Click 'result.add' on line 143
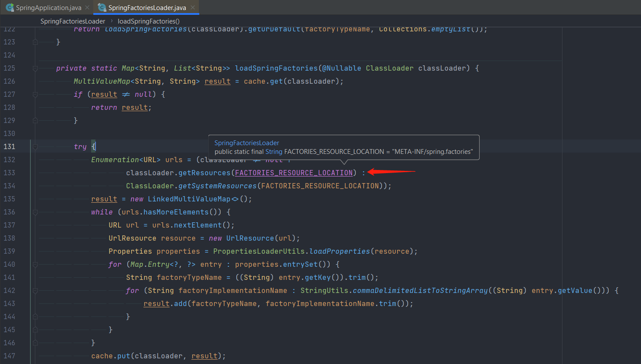This screenshot has height=364, width=641. coord(165,303)
